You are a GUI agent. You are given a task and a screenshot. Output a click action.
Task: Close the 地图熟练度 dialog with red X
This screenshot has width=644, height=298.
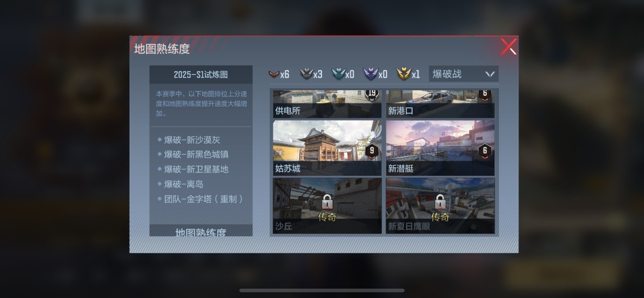(x=509, y=47)
